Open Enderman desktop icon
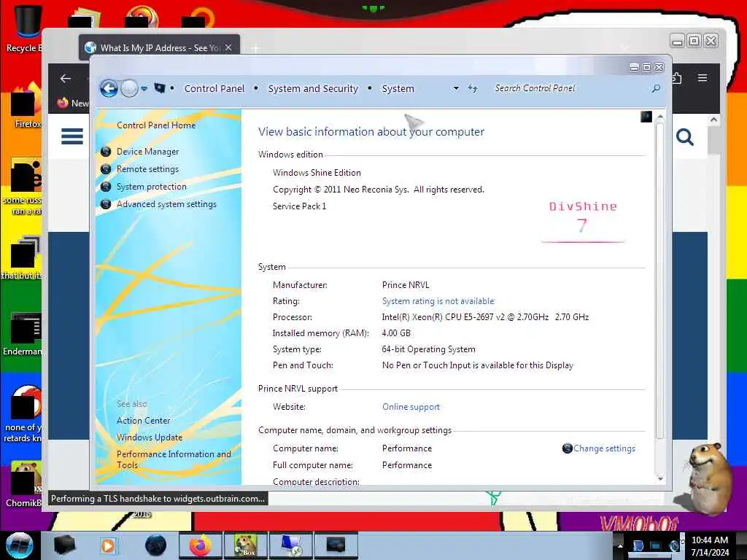747x560 pixels. 24,333
